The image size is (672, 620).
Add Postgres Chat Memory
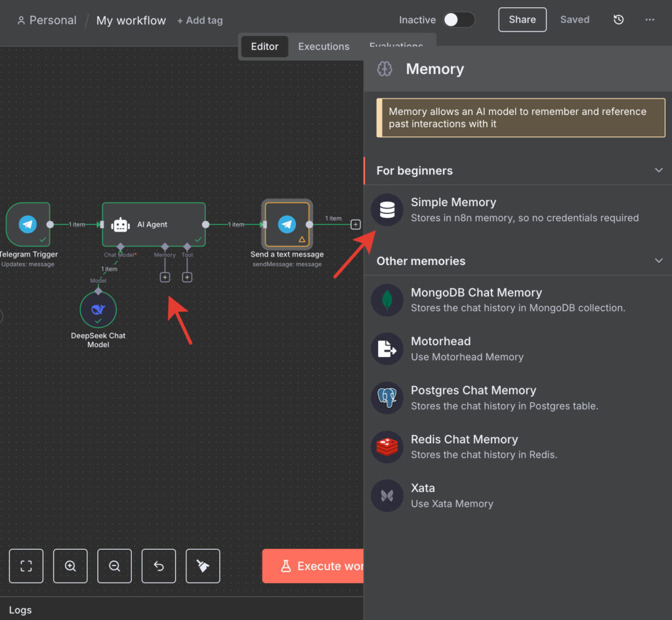[473, 398]
